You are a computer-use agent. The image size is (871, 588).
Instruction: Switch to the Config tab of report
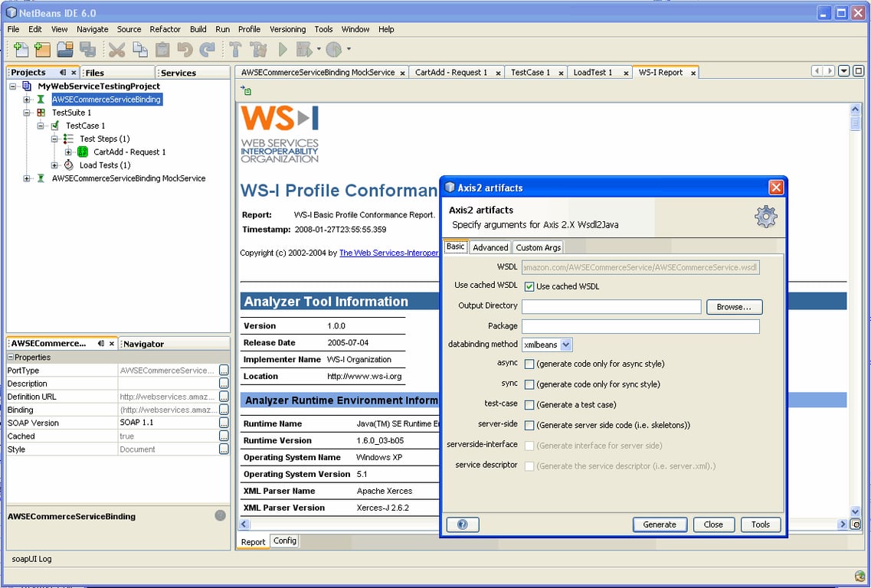coord(284,541)
